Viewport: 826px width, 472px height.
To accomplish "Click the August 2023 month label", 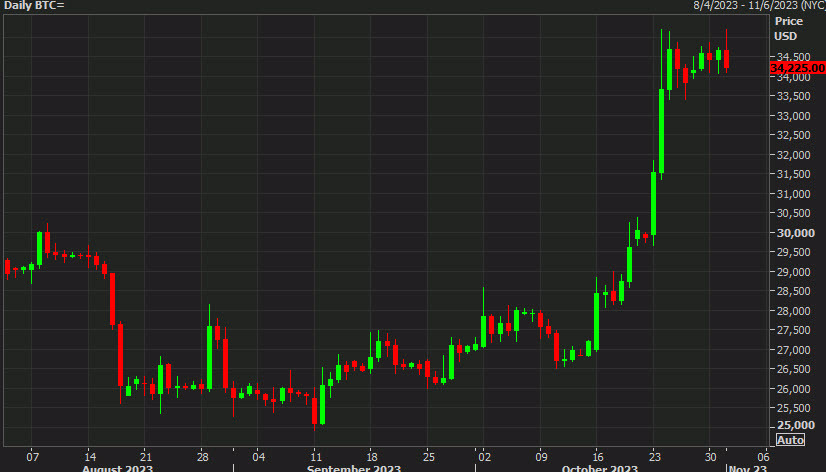I will pyautogui.click(x=117, y=468).
